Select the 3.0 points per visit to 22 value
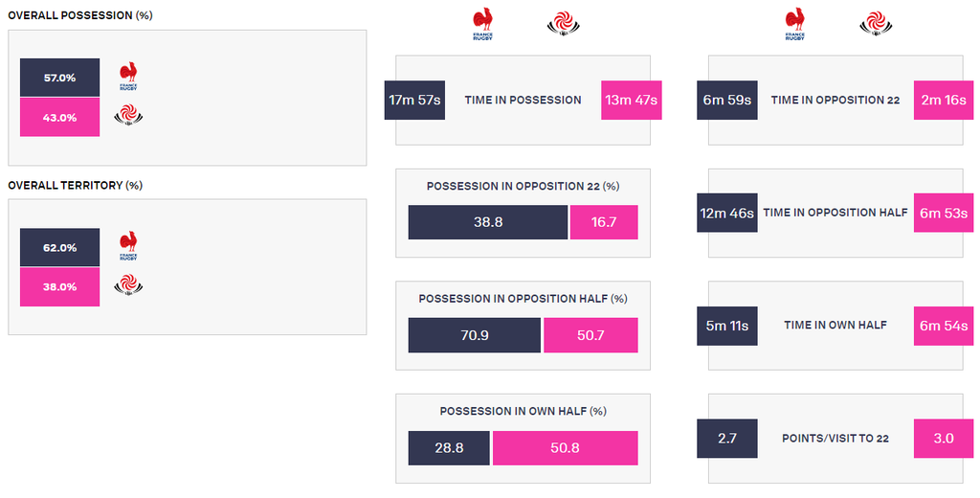980x498 pixels. click(x=944, y=438)
